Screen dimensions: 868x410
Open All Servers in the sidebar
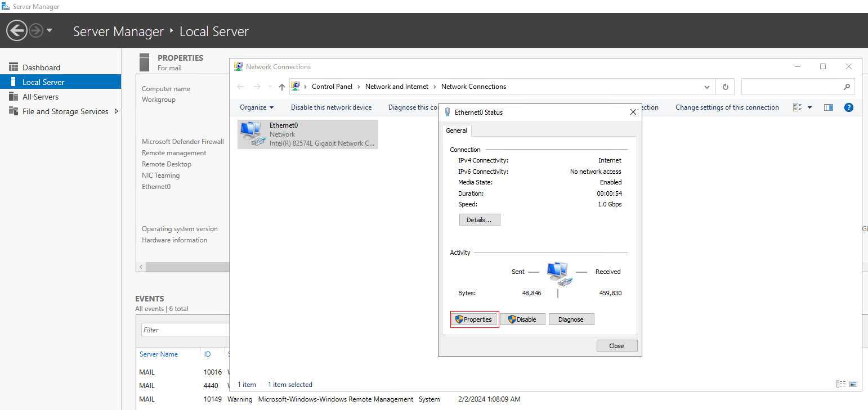[41, 97]
